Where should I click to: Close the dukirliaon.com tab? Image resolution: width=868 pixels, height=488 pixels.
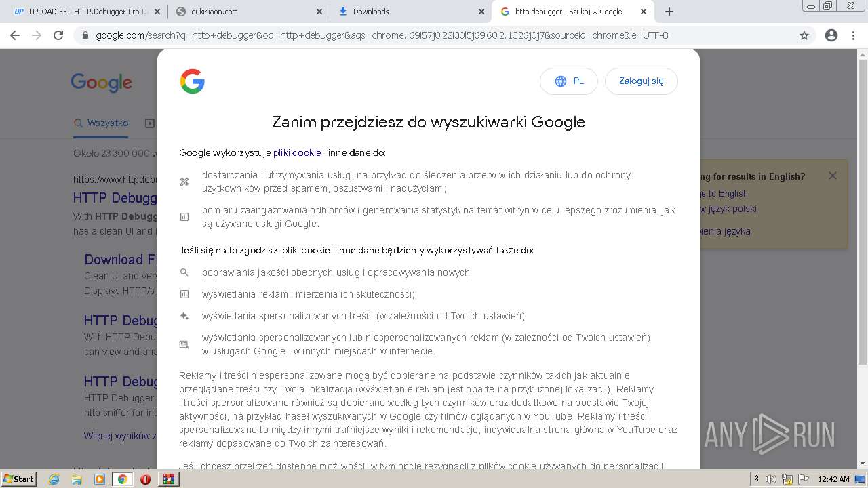(319, 12)
